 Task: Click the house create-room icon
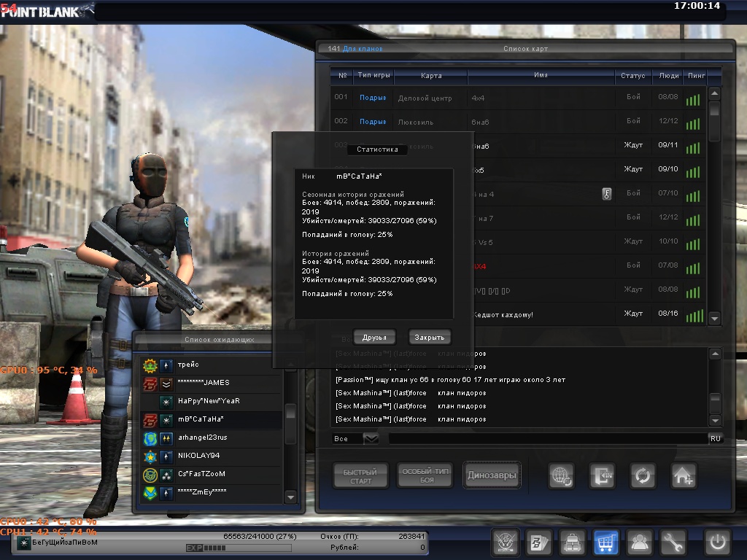(x=683, y=475)
